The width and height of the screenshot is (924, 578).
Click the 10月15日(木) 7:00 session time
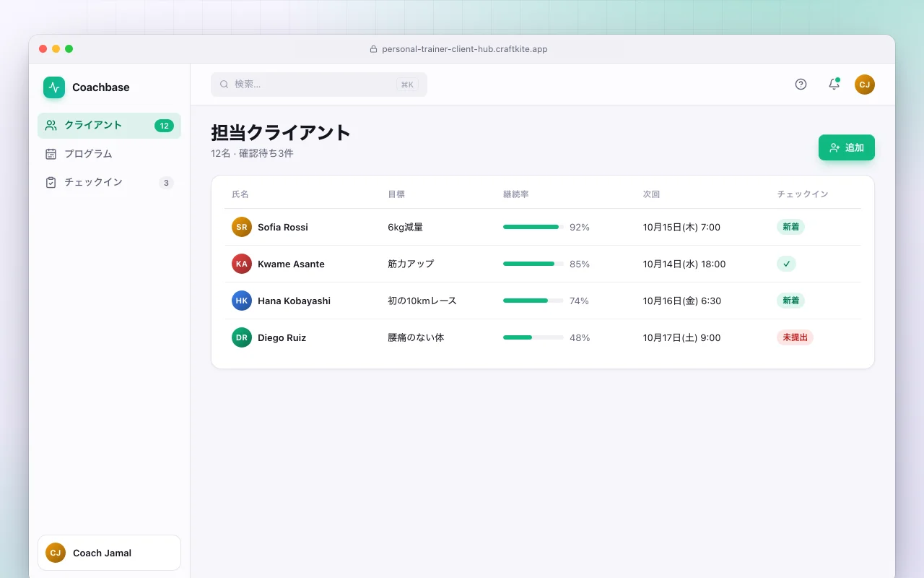681,227
